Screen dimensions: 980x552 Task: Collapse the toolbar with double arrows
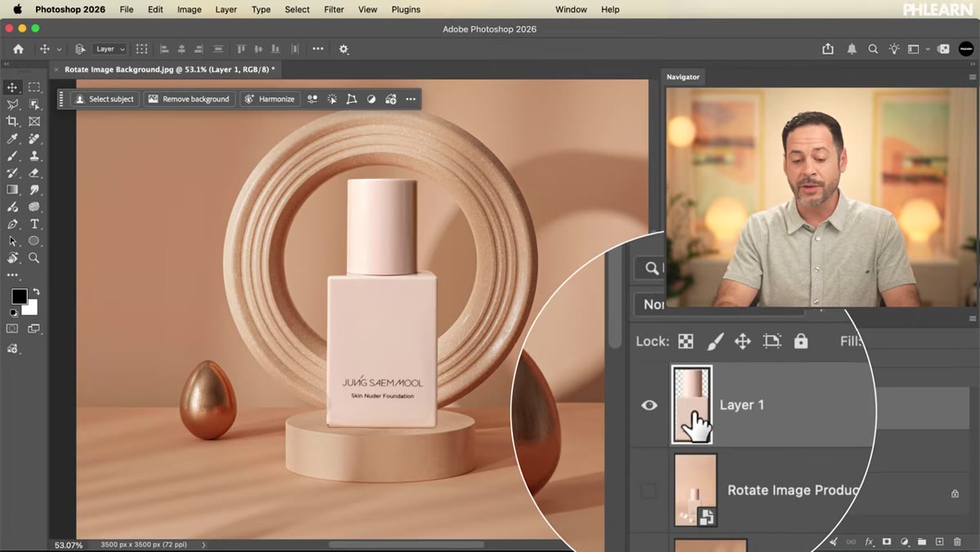point(7,63)
